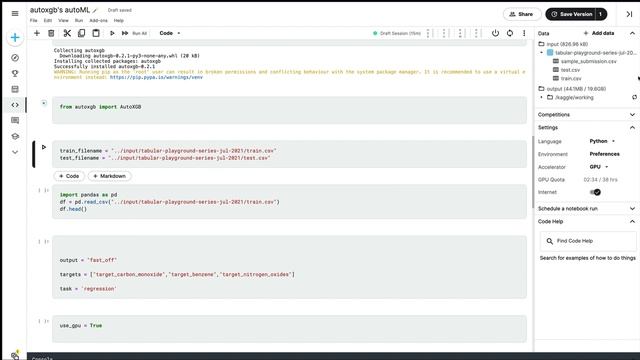
Task: Paste cell using clipboard icon
Action: pyautogui.click(x=96, y=33)
